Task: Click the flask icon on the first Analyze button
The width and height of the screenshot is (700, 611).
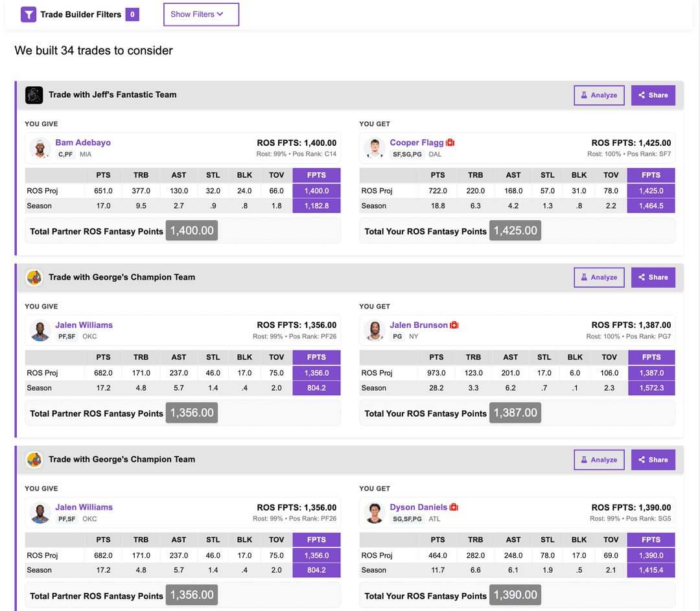Action: coord(584,95)
